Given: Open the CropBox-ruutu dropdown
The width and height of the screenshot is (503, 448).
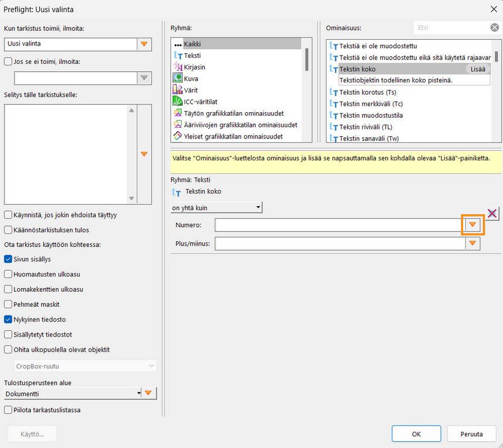Looking at the screenshot, I should 85,366.
